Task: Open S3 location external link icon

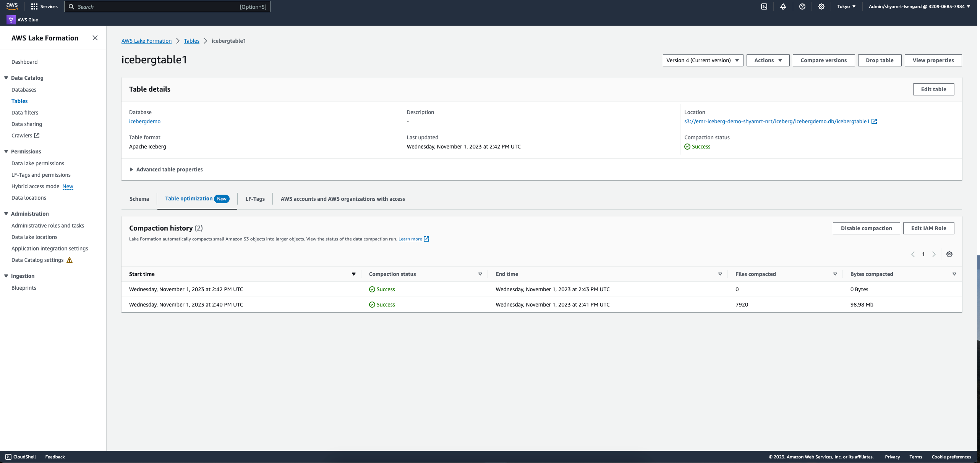Action: tap(874, 121)
